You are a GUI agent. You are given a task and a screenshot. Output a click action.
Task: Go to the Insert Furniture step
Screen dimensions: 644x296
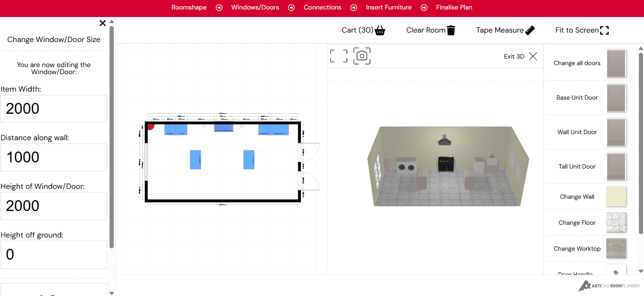[x=389, y=7]
